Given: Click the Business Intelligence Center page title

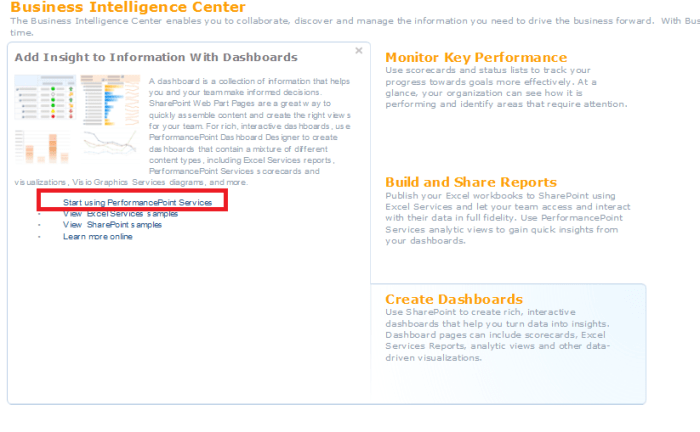Looking at the screenshot, I should point(128,7).
